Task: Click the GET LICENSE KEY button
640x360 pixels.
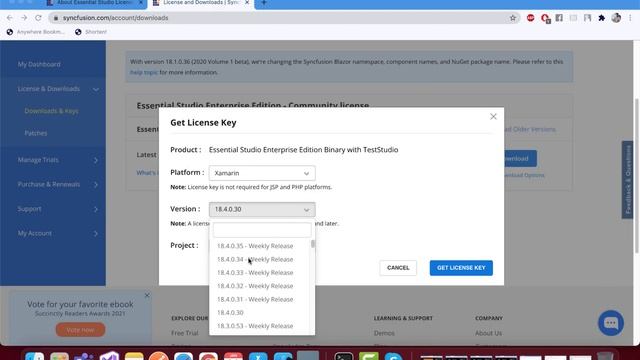Action: pyautogui.click(x=461, y=268)
